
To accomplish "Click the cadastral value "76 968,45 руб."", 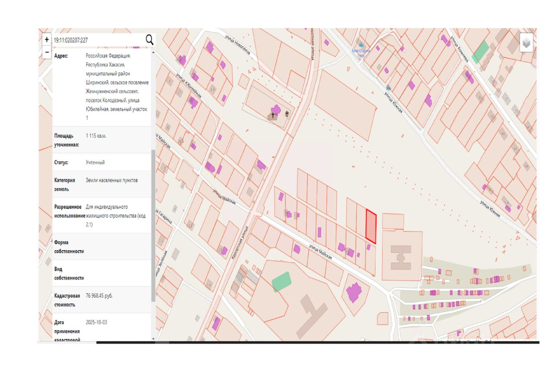I will (x=99, y=296).
